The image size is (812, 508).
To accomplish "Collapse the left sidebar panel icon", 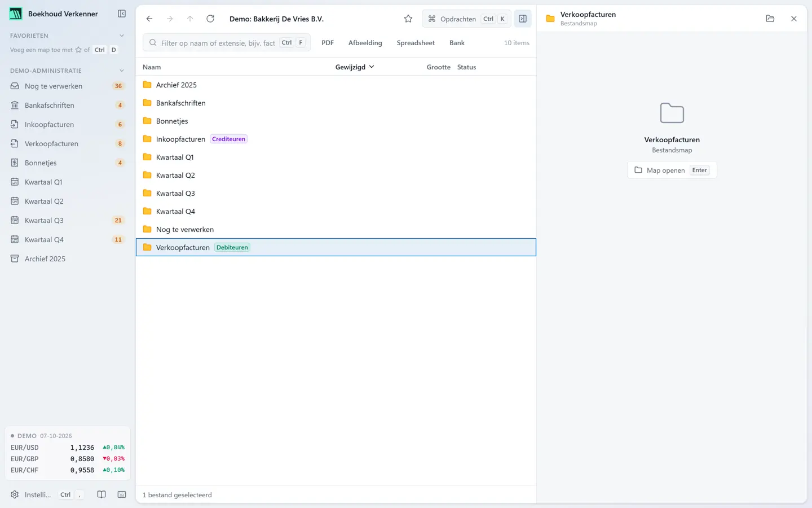I will point(122,14).
